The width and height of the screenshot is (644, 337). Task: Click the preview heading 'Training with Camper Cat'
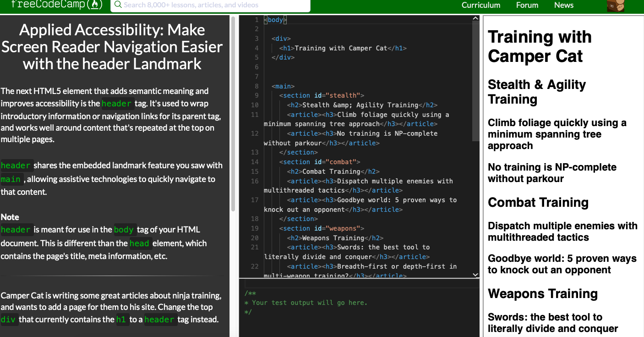pos(540,46)
